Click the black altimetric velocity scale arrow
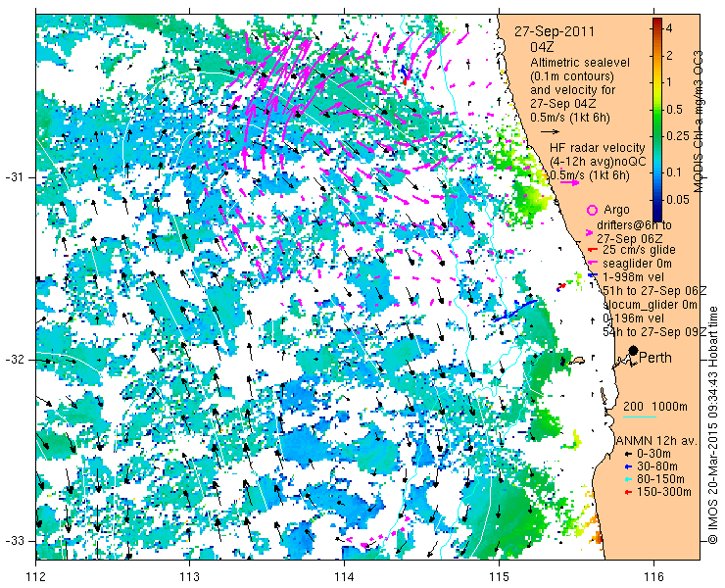Image resolution: width=725 pixels, height=588 pixels. (x=551, y=132)
